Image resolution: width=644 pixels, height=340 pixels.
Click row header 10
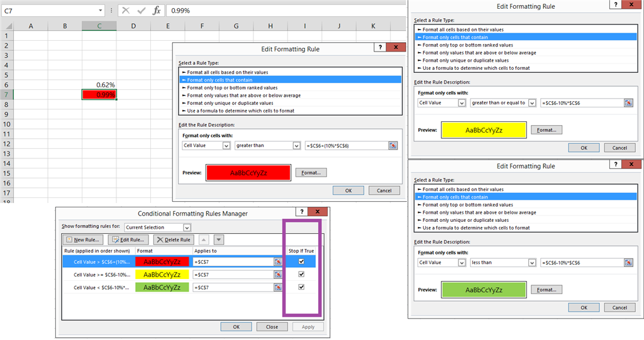(x=6, y=124)
